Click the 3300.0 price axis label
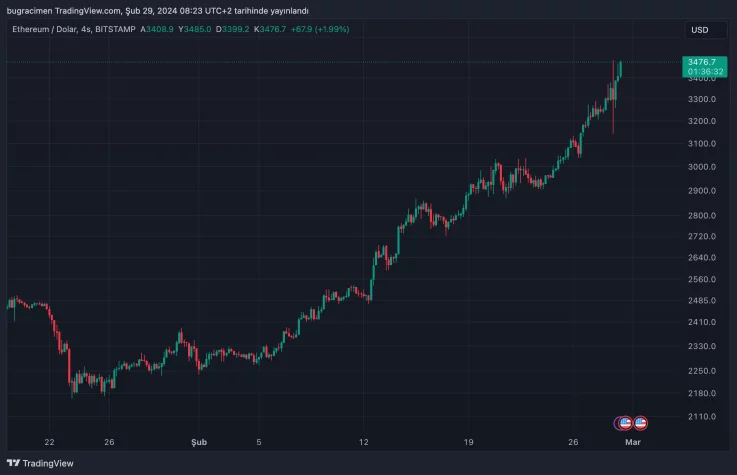The height and width of the screenshot is (475, 737). pos(702,99)
